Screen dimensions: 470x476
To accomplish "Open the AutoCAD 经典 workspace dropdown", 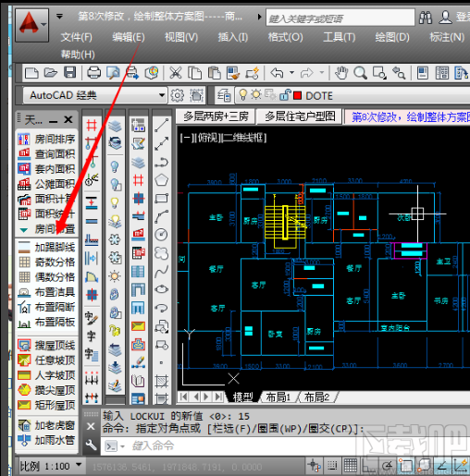I will [162, 95].
